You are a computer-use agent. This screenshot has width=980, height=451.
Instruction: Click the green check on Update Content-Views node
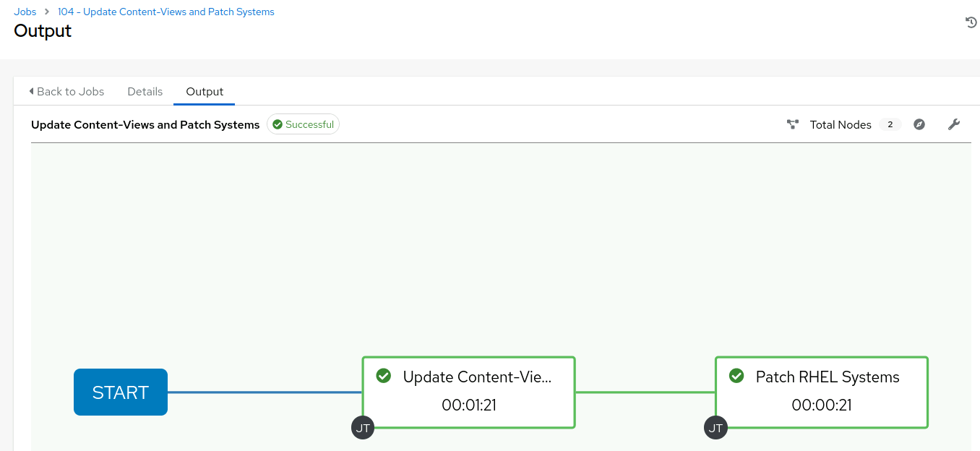point(384,376)
